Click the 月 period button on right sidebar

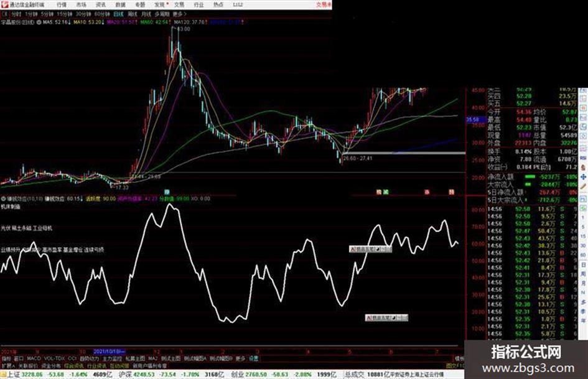click(x=583, y=284)
